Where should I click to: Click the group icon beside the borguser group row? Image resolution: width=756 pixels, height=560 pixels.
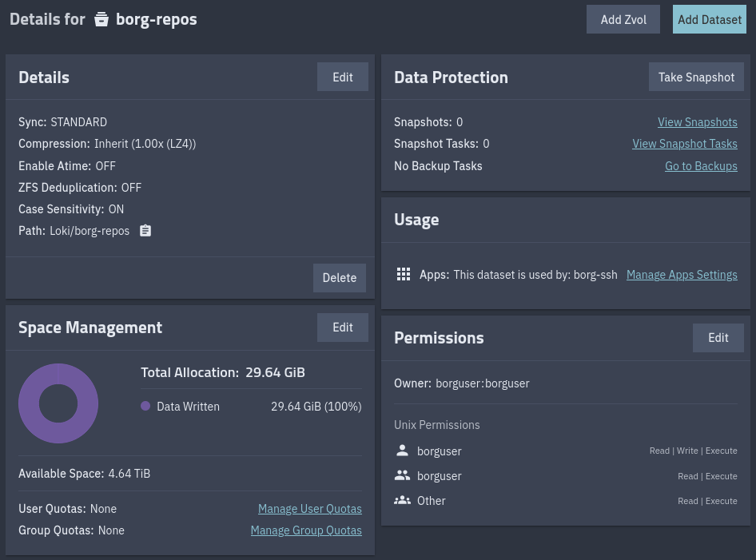[x=402, y=475]
